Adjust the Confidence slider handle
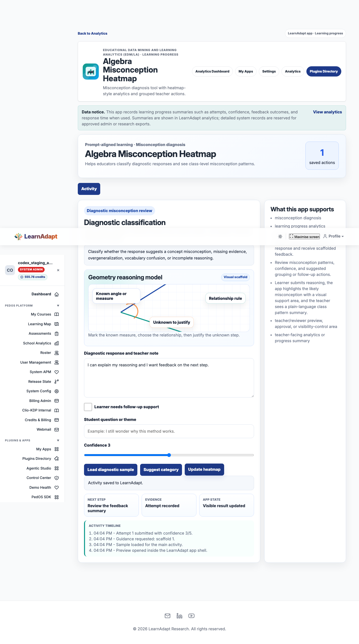 [169, 455]
